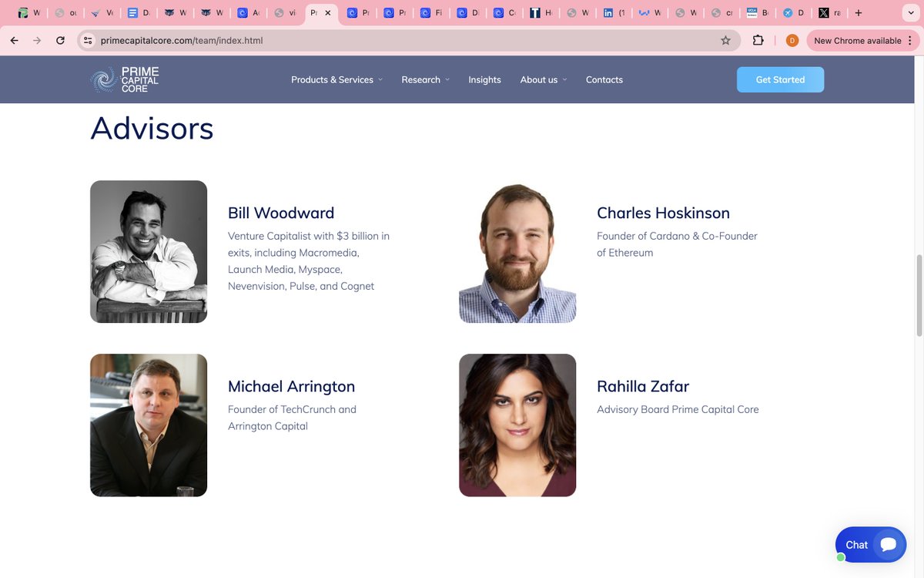Screen dimensions: 924x578
Task: Open the Chrome extensions puzzle icon
Action: click(x=758, y=40)
